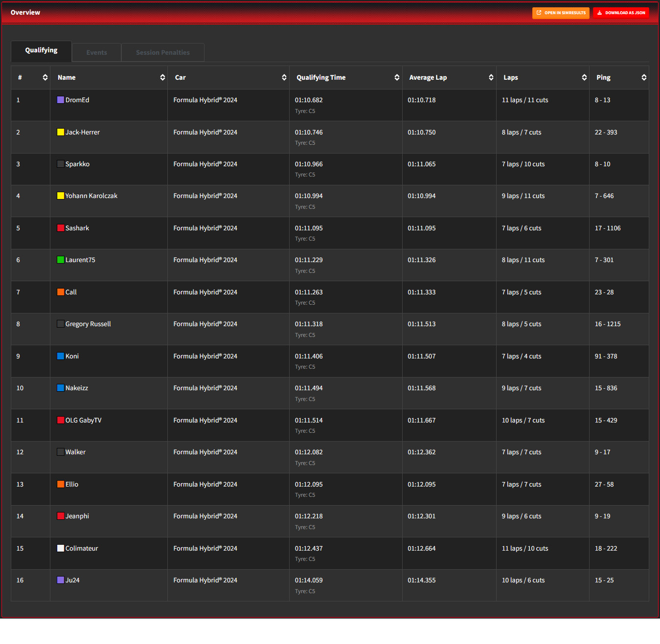
Task: Click ping value 15 - 836
Action: click(x=606, y=388)
